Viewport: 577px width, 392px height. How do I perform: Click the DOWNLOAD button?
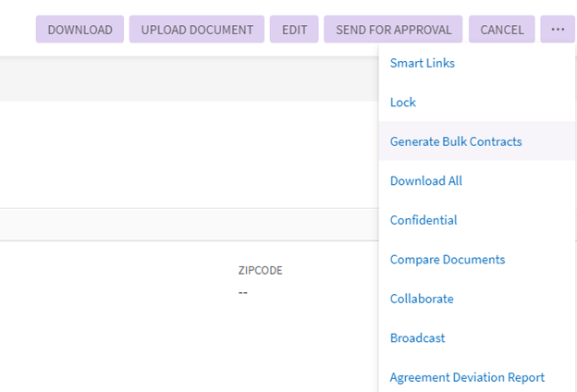coord(80,30)
